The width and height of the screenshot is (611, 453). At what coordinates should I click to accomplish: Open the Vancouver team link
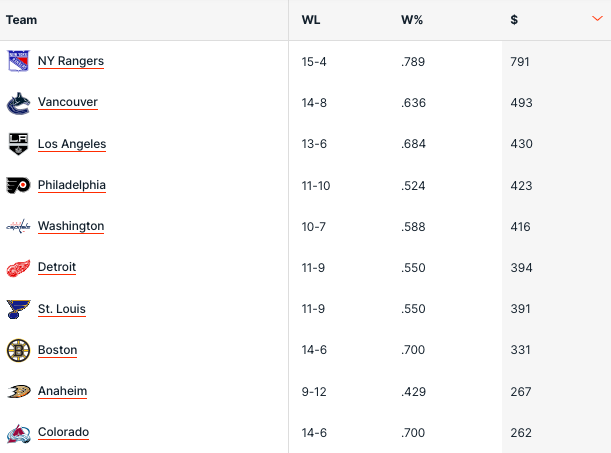pos(67,102)
